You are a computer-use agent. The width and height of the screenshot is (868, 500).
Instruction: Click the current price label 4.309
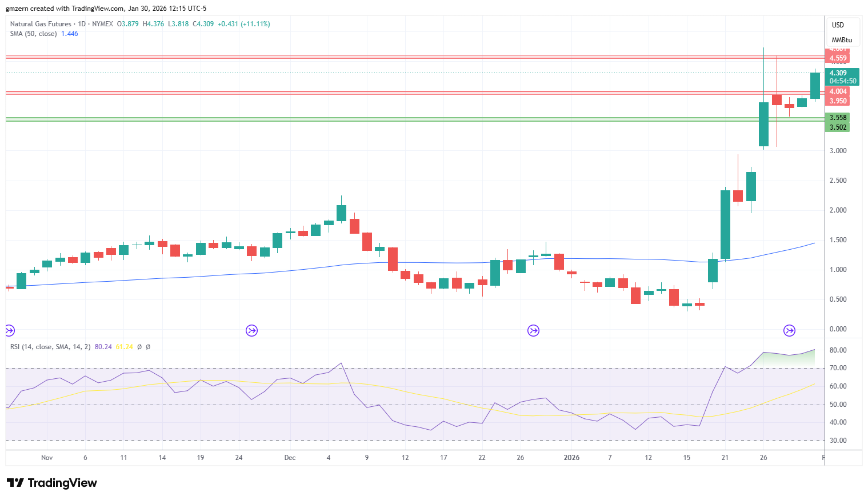(x=838, y=73)
